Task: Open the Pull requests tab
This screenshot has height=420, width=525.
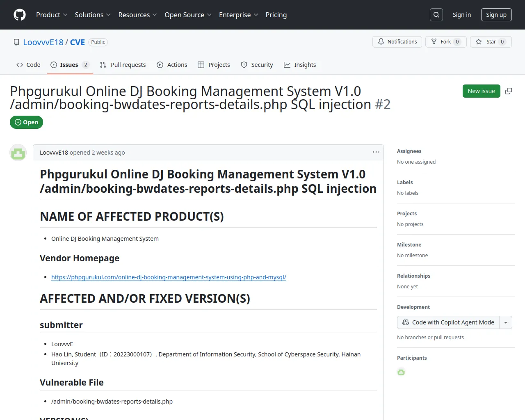Action: coord(123,65)
